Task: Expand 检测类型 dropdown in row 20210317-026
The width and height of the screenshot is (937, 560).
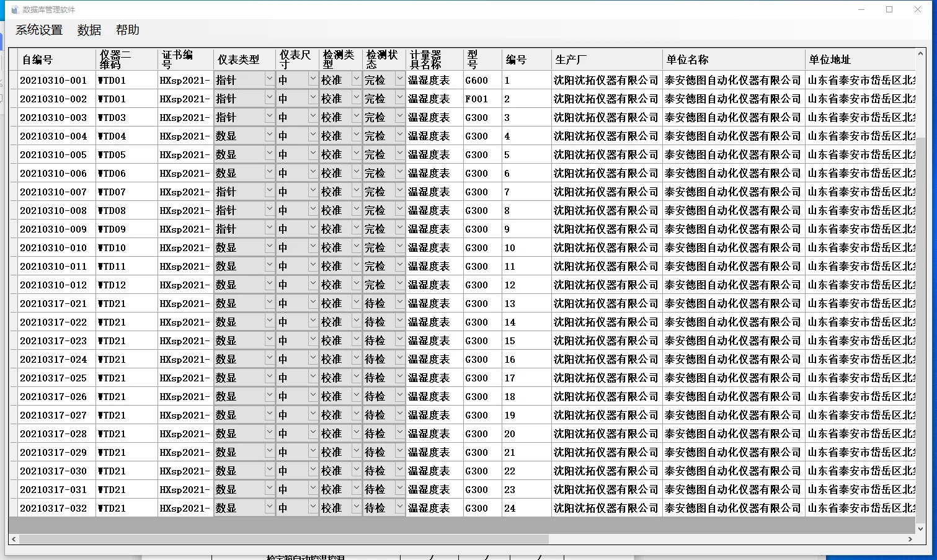Action: [357, 396]
